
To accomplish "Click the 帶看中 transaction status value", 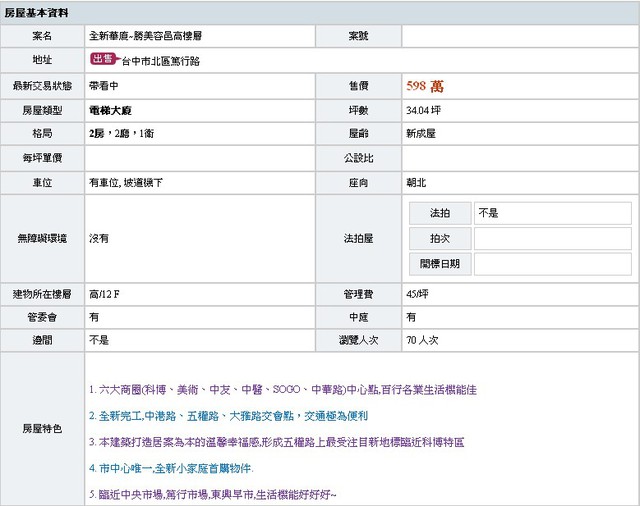I will 106,86.
